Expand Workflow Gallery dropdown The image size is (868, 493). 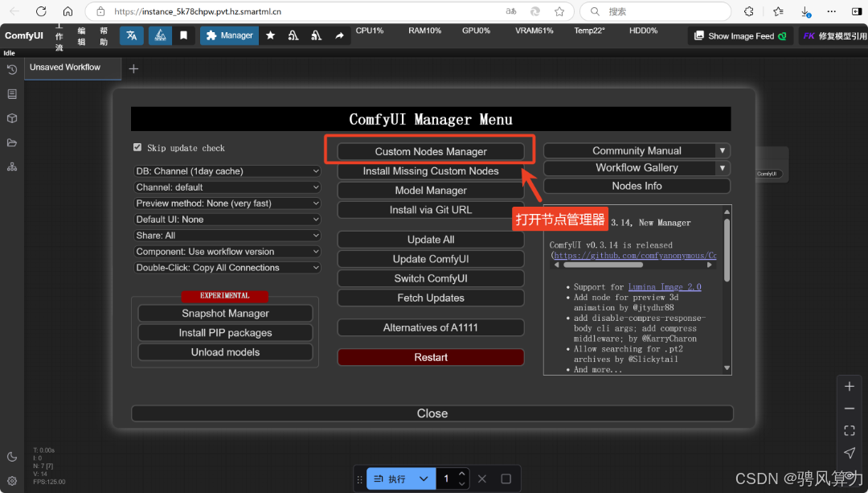click(x=723, y=168)
